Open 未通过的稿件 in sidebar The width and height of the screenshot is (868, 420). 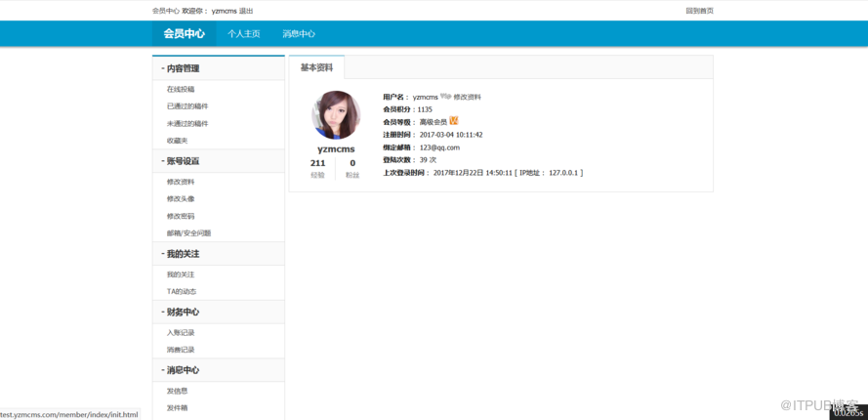click(187, 124)
